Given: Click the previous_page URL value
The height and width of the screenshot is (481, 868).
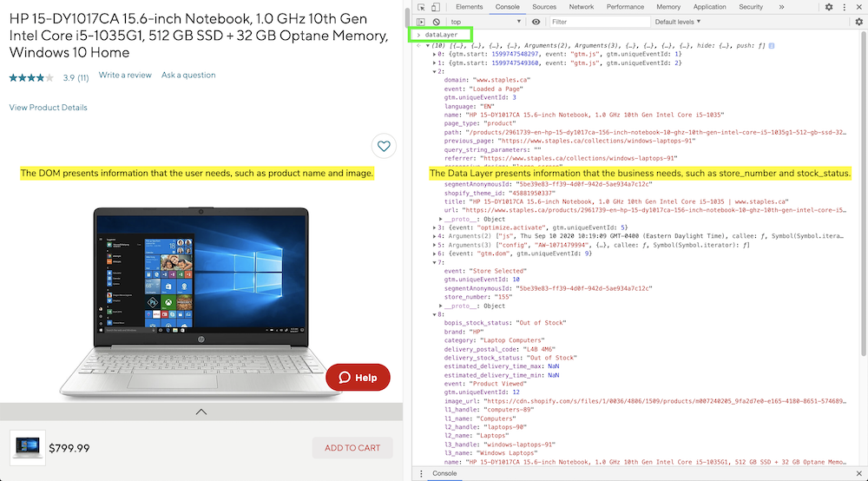Looking at the screenshot, I should point(597,142).
